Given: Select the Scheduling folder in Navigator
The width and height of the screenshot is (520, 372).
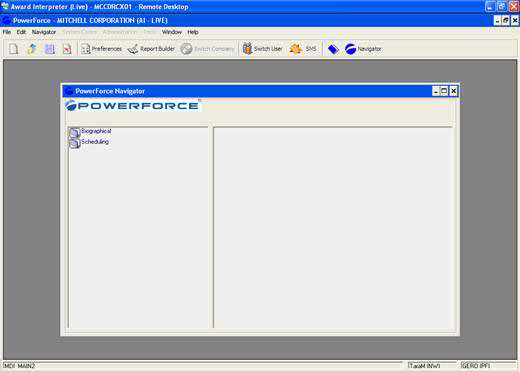Looking at the screenshot, I should [x=89, y=142].
